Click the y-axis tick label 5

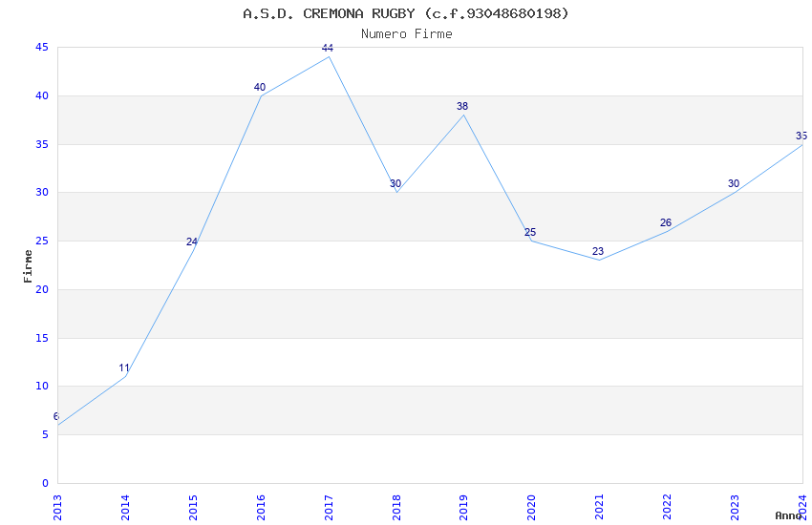pyautogui.click(x=45, y=434)
